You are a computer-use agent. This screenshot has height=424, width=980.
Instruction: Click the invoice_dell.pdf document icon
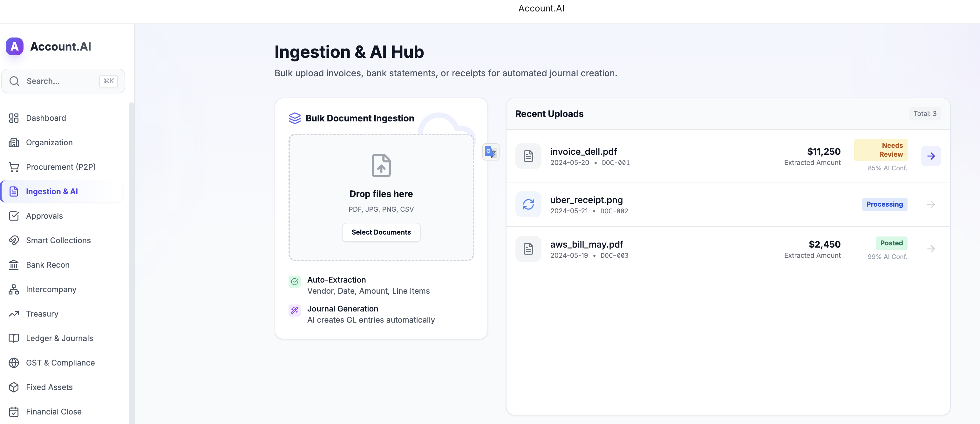click(x=528, y=156)
